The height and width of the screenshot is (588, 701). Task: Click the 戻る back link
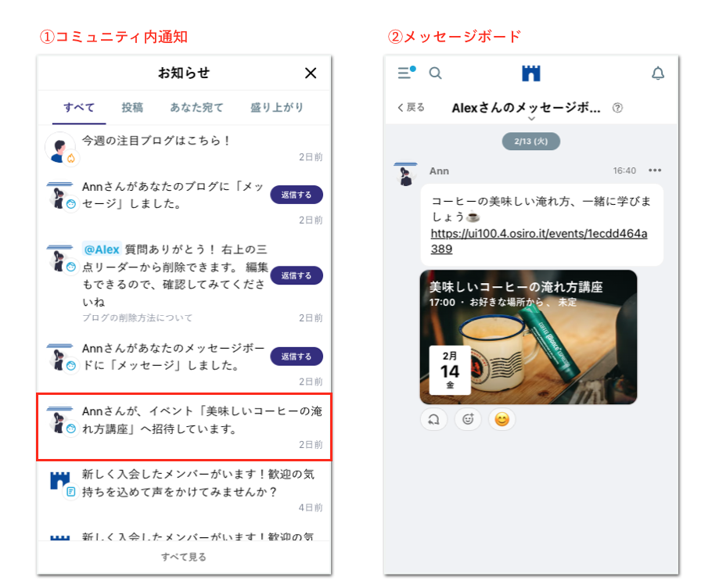tap(409, 108)
